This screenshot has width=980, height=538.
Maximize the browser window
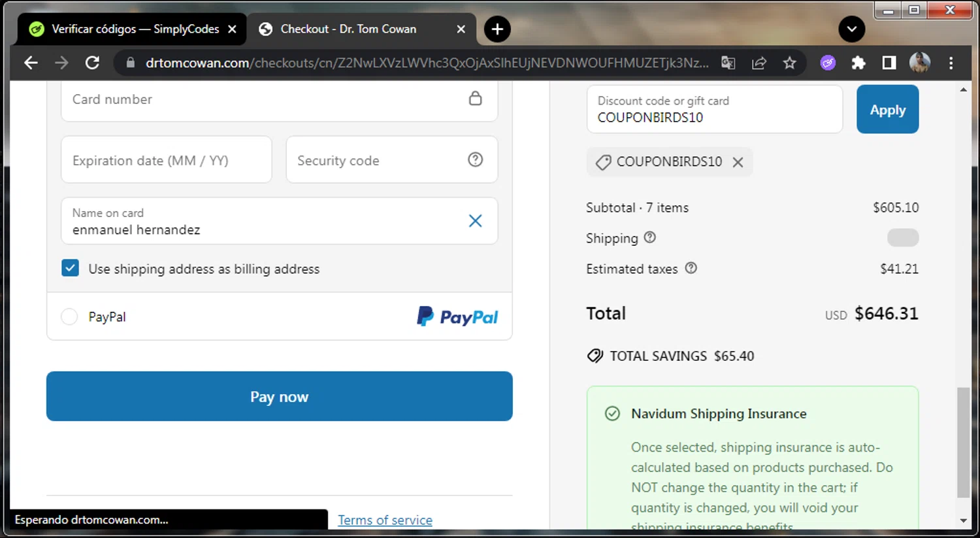[914, 10]
